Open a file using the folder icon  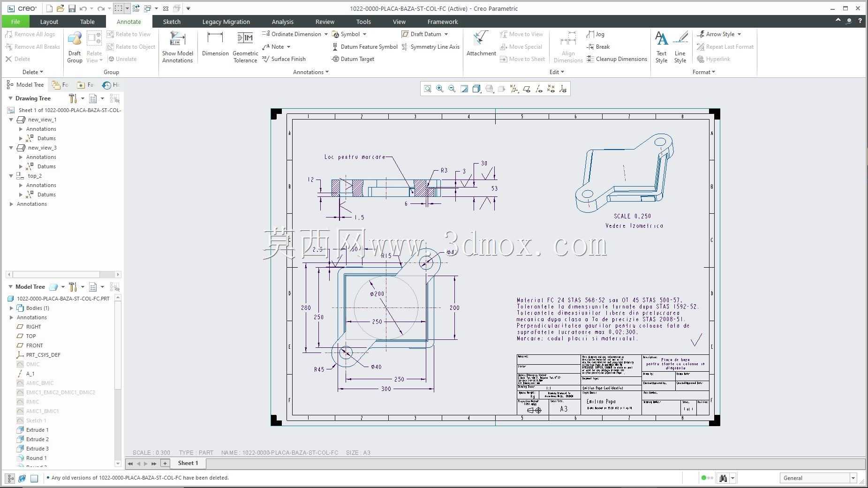60,8
